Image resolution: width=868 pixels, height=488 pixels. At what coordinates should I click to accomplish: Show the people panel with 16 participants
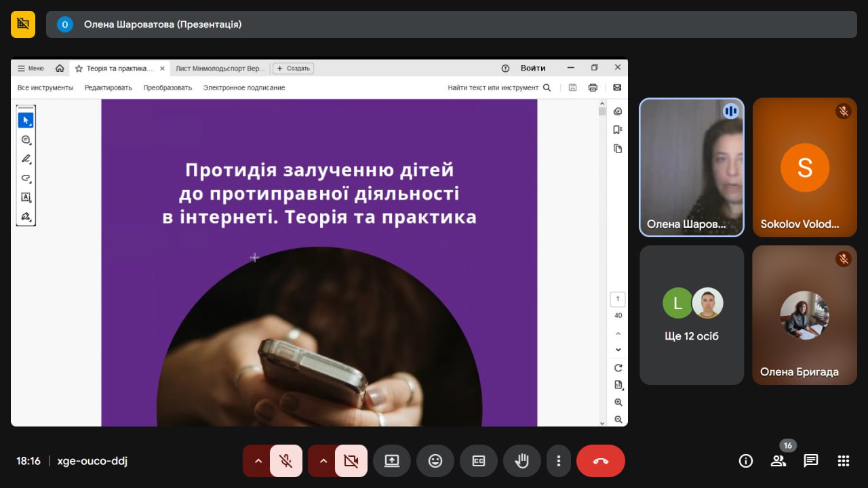(778, 461)
